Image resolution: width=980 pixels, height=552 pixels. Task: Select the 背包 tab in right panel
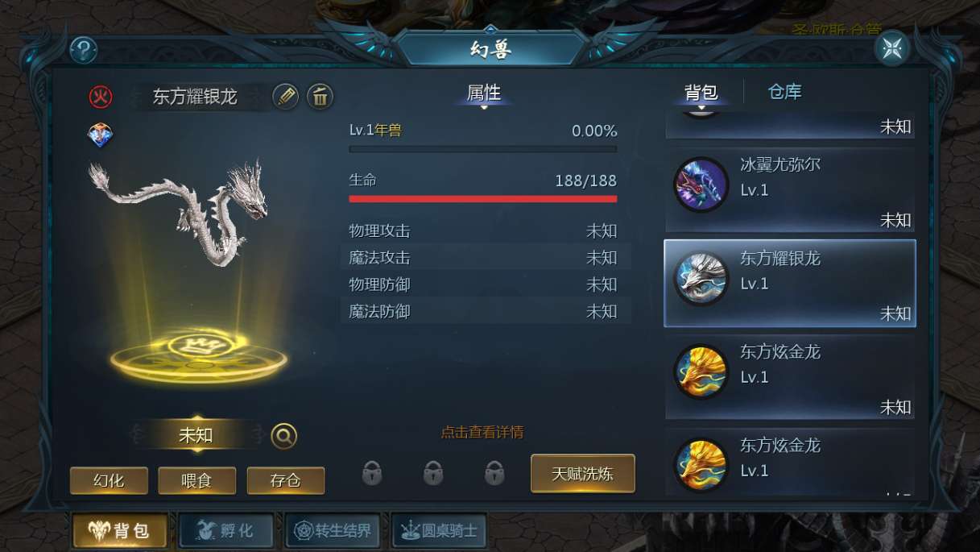(x=701, y=93)
